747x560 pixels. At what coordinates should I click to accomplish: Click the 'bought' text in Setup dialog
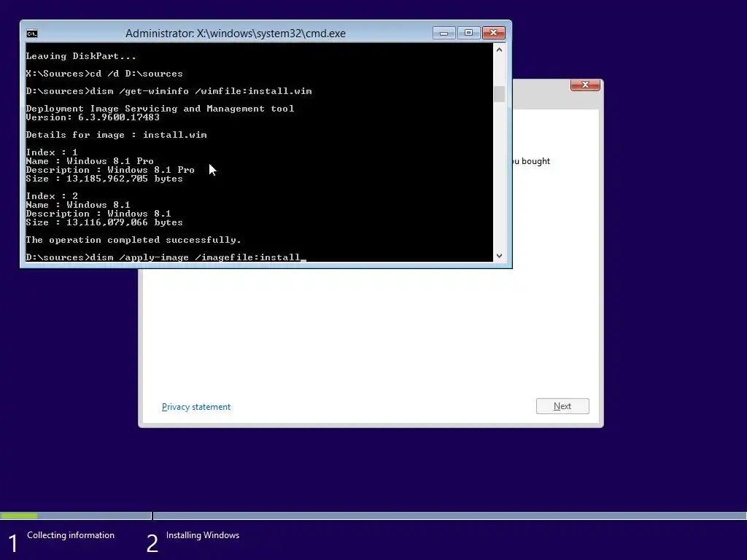(535, 161)
